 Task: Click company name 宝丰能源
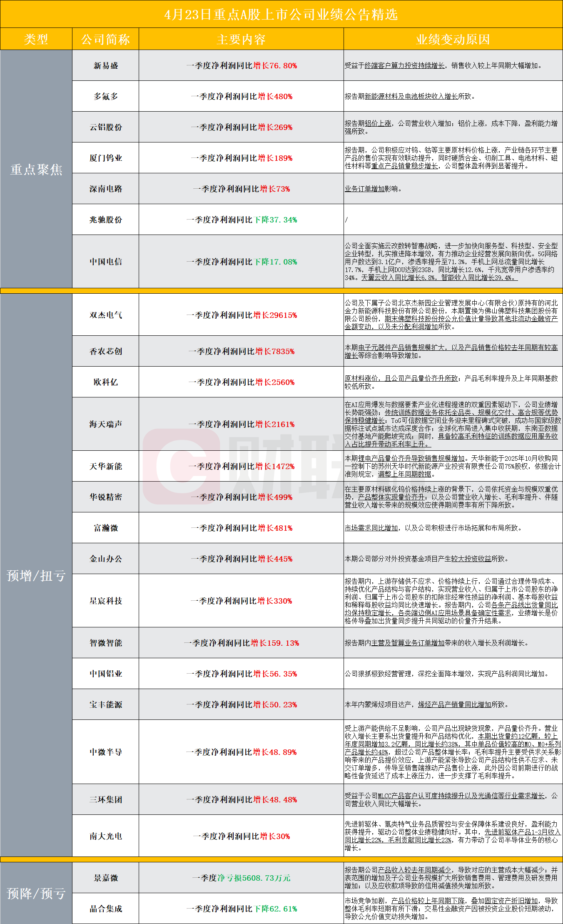tap(106, 704)
